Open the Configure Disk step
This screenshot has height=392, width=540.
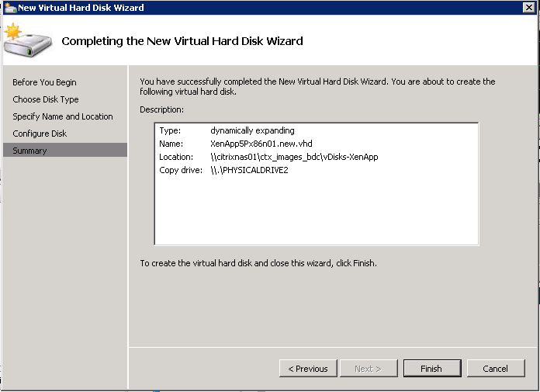click(40, 134)
